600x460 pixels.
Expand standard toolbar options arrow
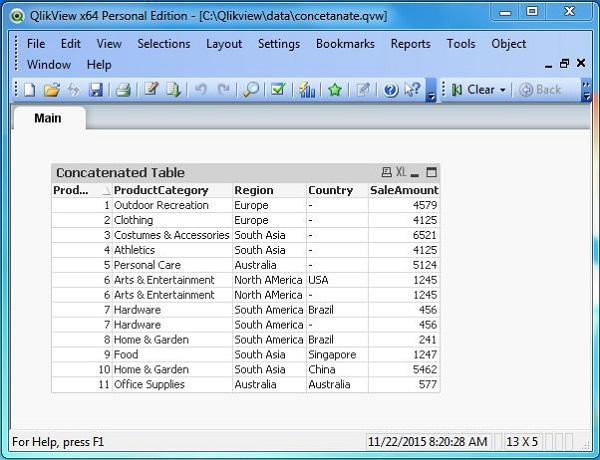pyautogui.click(x=431, y=91)
